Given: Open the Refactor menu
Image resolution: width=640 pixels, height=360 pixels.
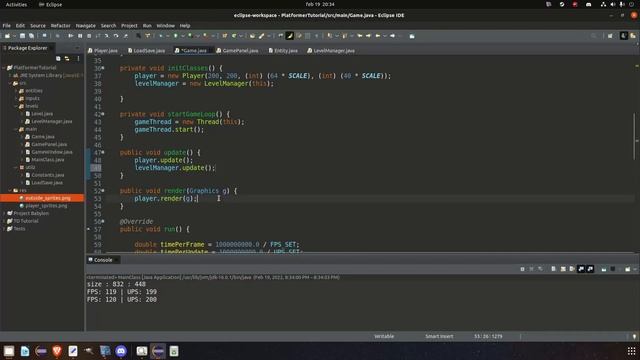Looking at the screenshot, I should (x=60, y=26).
